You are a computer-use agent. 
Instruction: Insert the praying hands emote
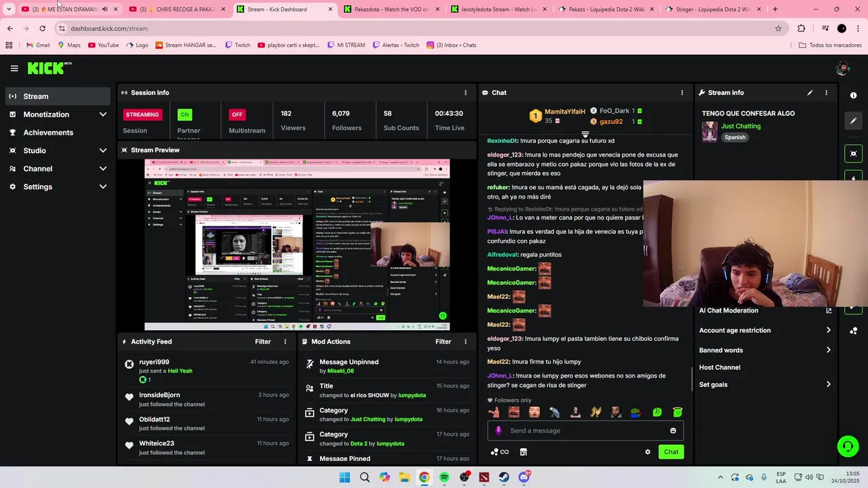click(595, 412)
